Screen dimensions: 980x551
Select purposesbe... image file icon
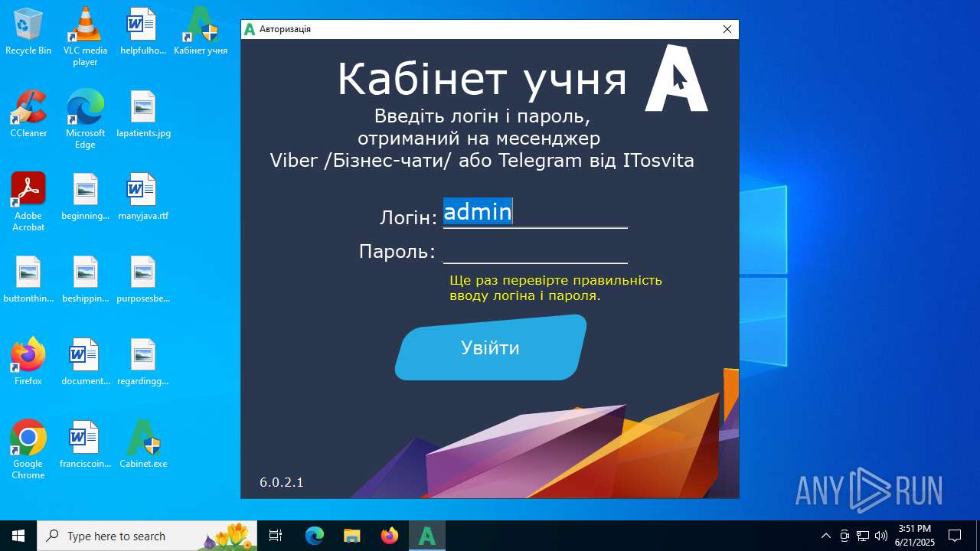[143, 279]
